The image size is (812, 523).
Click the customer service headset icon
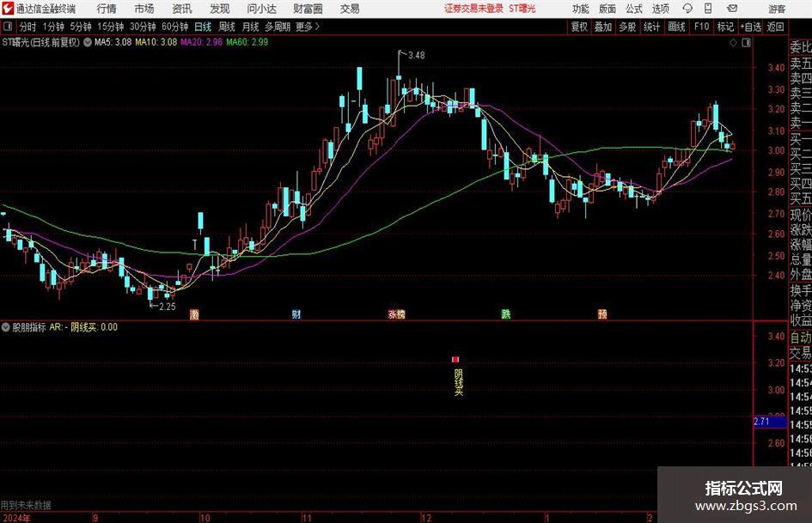[687, 9]
